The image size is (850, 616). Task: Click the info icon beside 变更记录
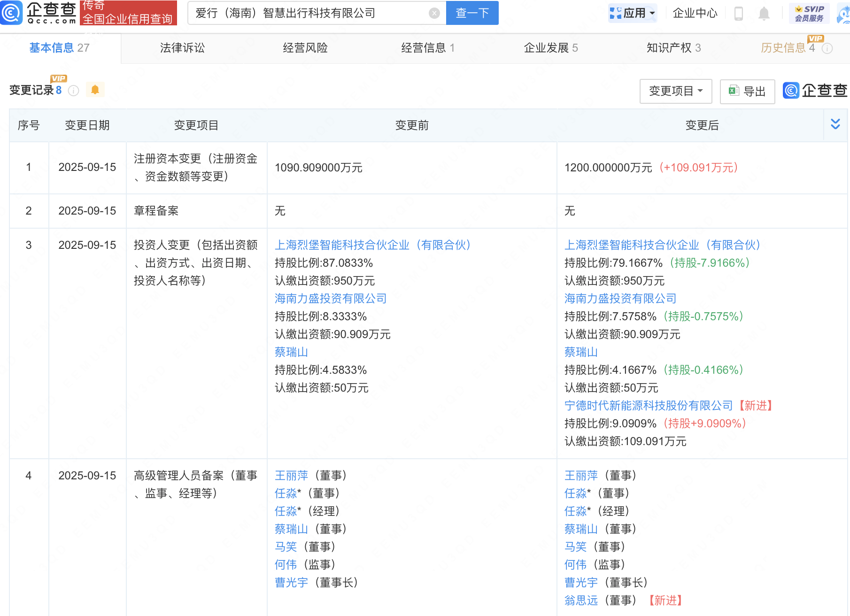74,91
